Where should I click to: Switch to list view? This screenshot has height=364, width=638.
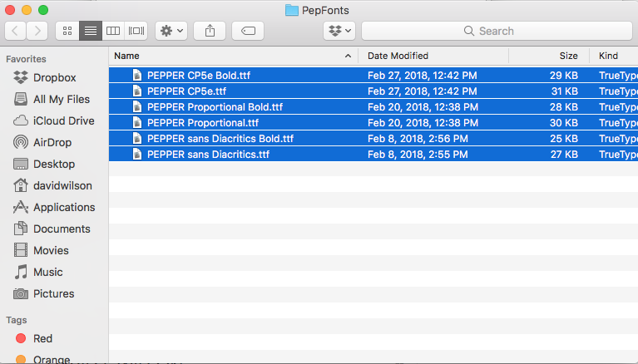tap(91, 31)
